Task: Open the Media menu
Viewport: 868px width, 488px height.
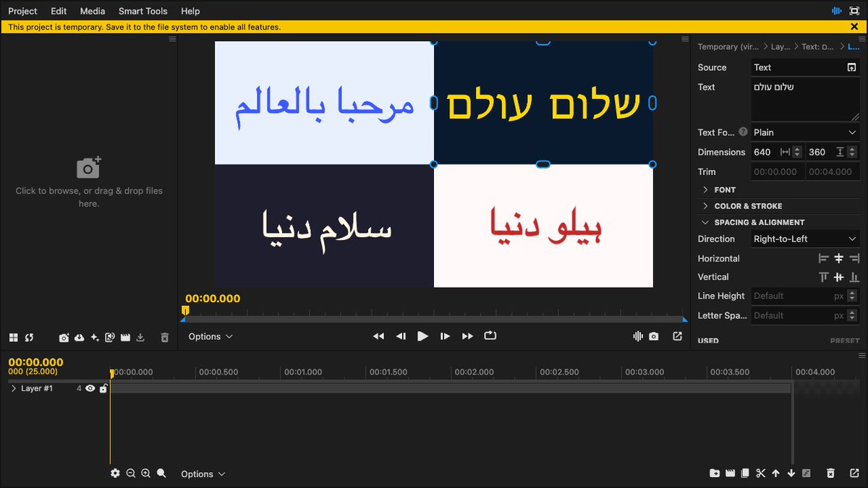Action: 93,11
